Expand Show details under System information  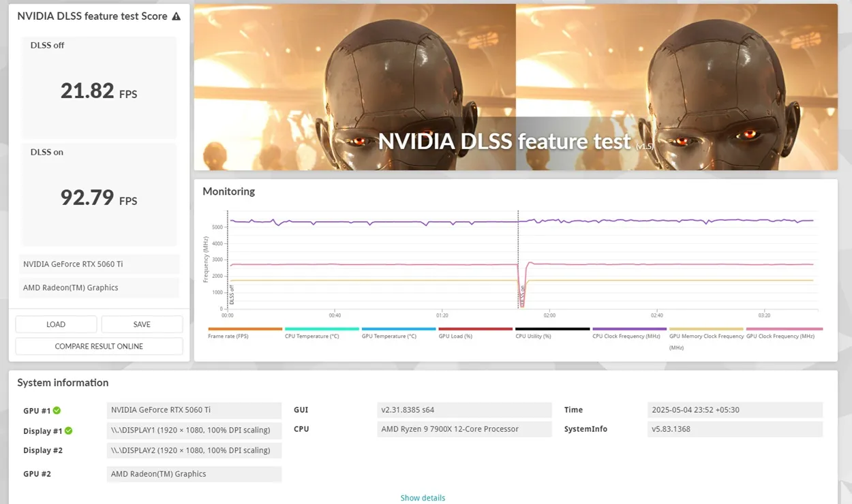423,498
